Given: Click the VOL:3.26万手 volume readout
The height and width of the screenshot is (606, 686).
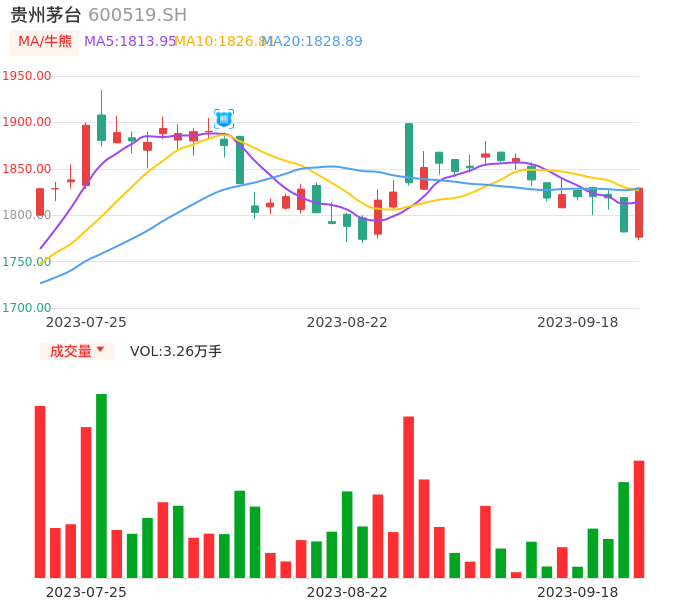Looking at the screenshot, I should coord(176,351).
